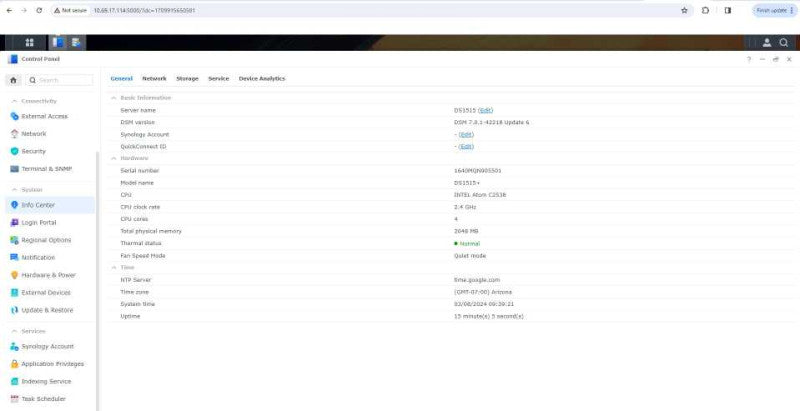This screenshot has height=411, width=800.
Task: Select the DS1515+ model name value
Action: click(467, 183)
